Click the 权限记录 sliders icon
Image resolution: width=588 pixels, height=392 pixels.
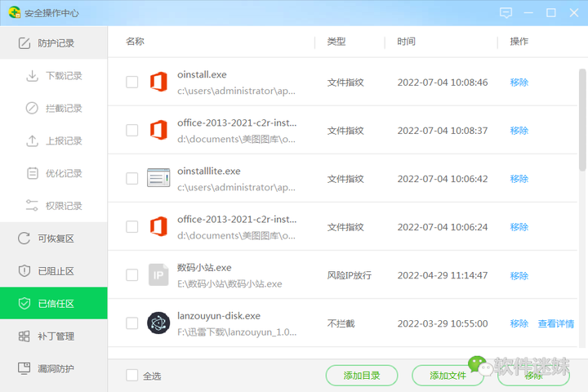pyautogui.click(x=32, y=206)
